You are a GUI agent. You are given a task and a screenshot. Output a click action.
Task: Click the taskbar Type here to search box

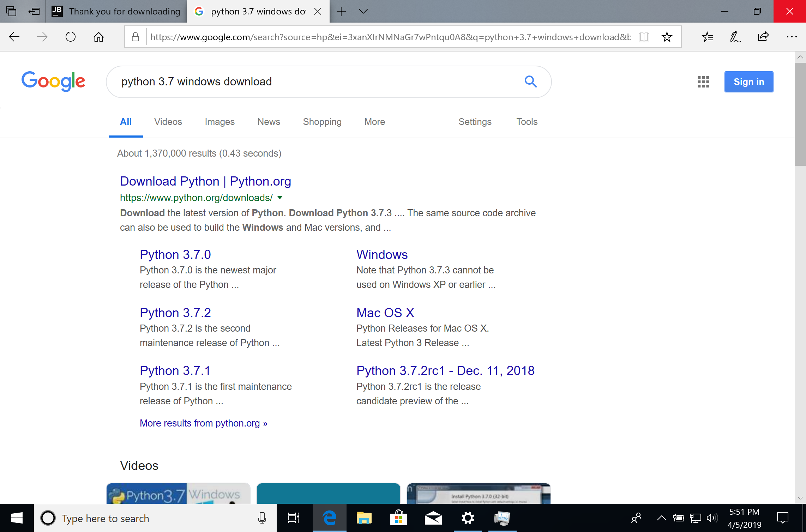(x=155, y=518)
